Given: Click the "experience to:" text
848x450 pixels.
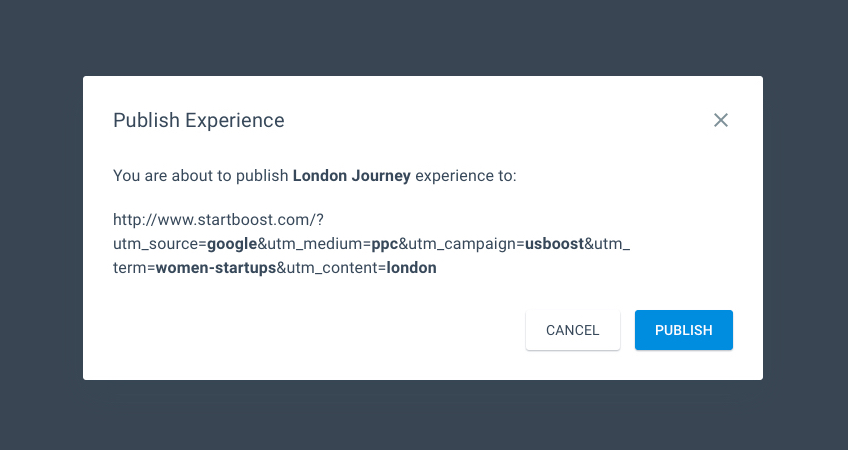Looking at the screenshot, I should tap(466, 176).
